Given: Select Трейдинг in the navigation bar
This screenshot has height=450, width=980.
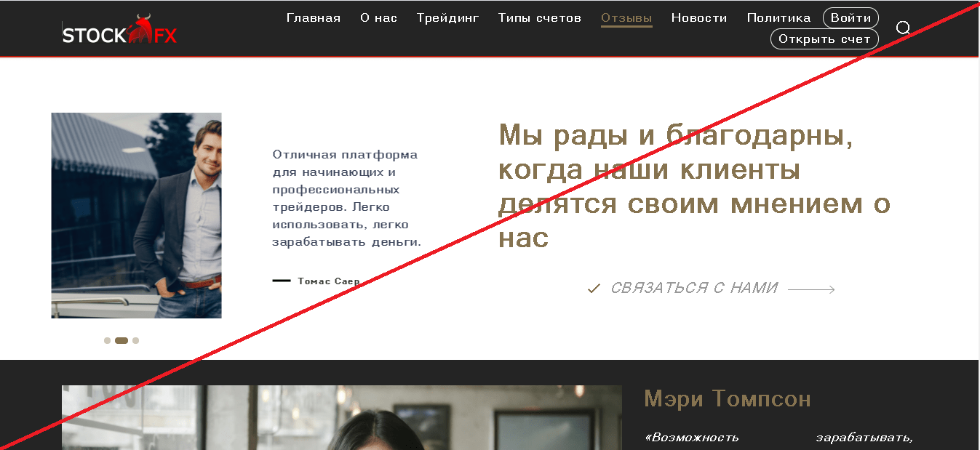Looking at the screenshot, I should 448,18.
